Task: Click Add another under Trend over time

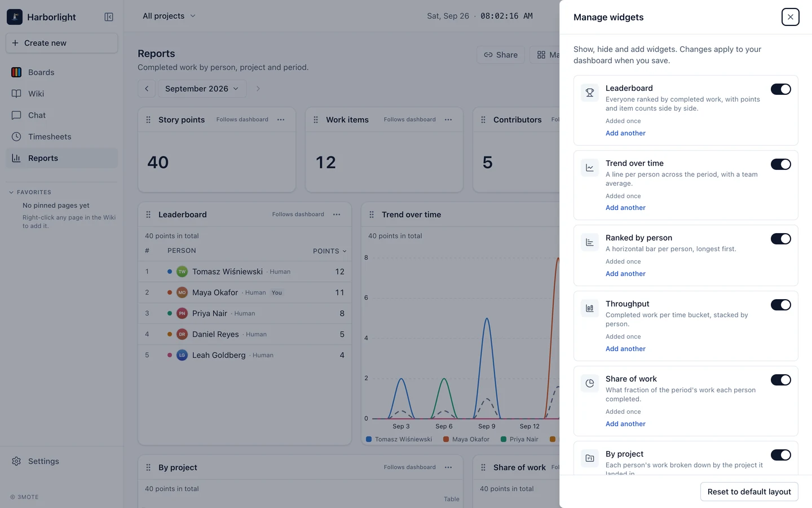Action: (625, 208)
